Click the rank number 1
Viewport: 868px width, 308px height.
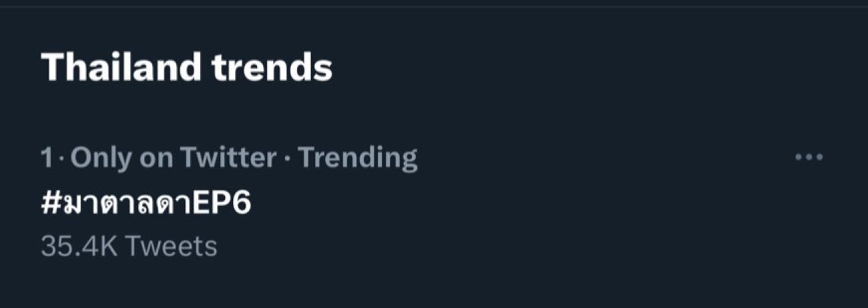click(x=46, y=159)
